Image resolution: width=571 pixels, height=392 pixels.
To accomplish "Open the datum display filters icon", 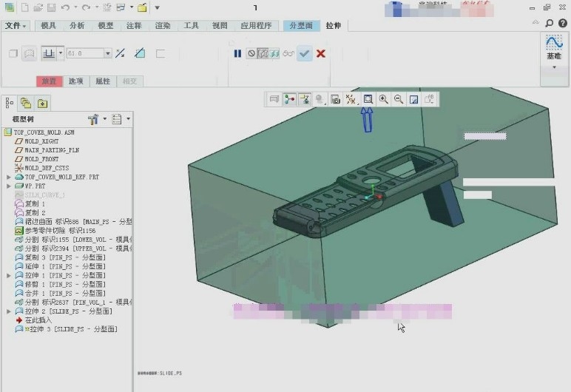I will point(351,99).
